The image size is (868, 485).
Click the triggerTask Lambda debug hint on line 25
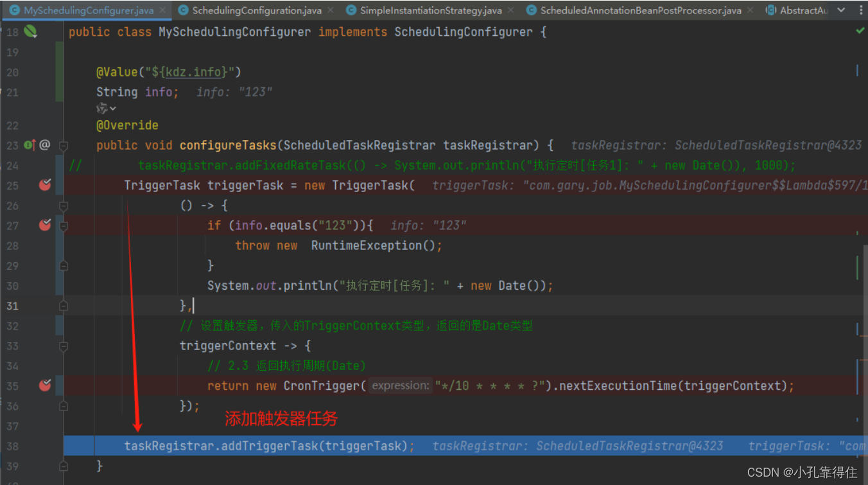pyautogui.click(x=650, y=185)
